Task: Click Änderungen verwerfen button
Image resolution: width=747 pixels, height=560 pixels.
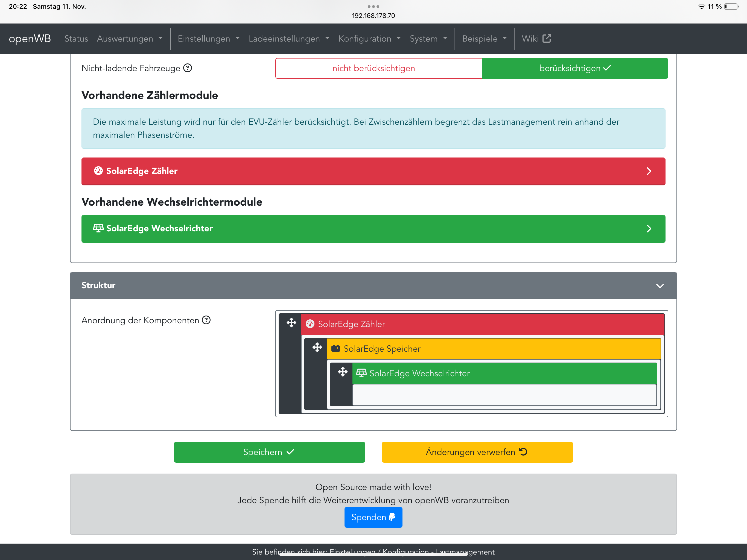Action: (x=477, y=452)
